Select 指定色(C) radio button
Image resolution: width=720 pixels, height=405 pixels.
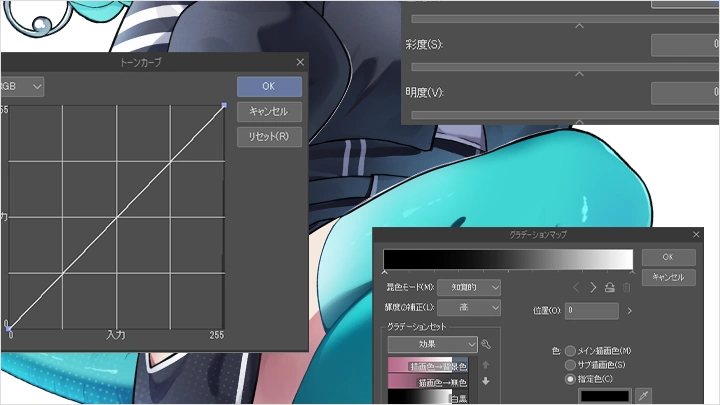click(570, 379)
